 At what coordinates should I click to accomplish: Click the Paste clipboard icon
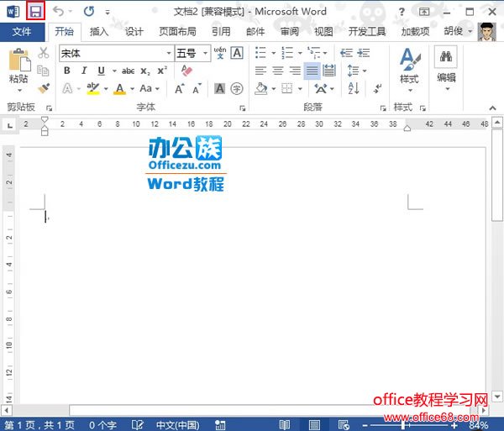pyautogui.click(x=19, y=60)
